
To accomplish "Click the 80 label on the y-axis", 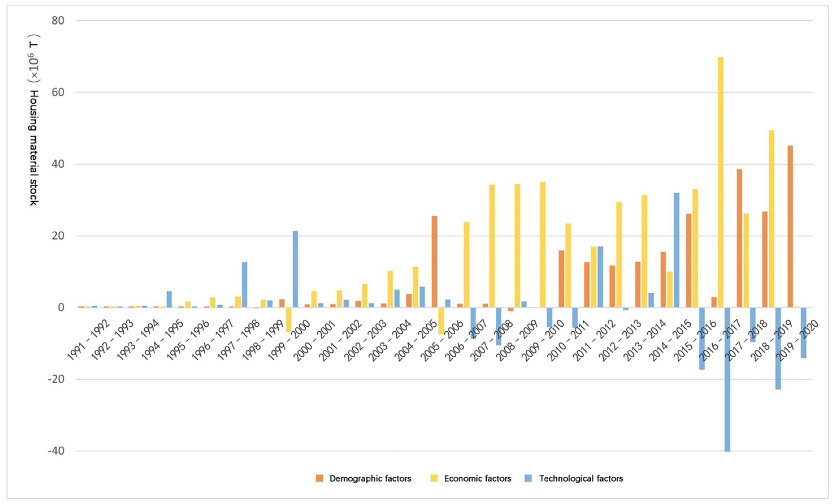I will (x=58, y=21).
